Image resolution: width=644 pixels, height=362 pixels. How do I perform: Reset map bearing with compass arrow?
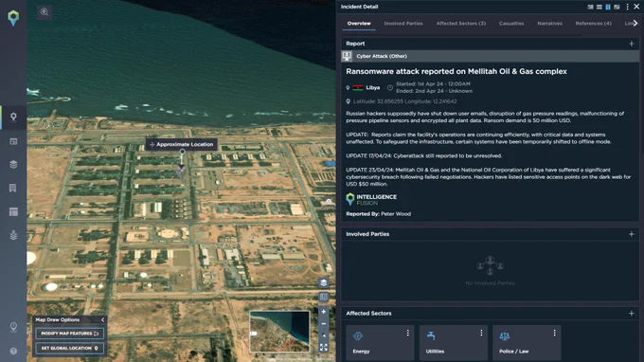324,335
